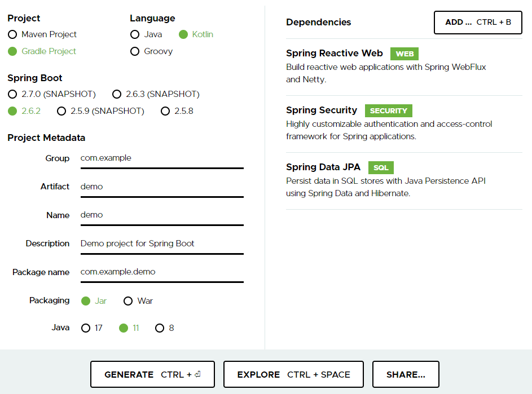Click the Spring Security dependency entry
This screenshot has height=394, width=532.
(322, 110)
